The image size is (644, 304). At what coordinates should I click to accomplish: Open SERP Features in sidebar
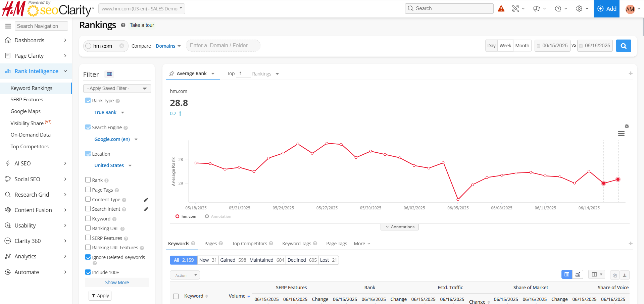[27, 100]
